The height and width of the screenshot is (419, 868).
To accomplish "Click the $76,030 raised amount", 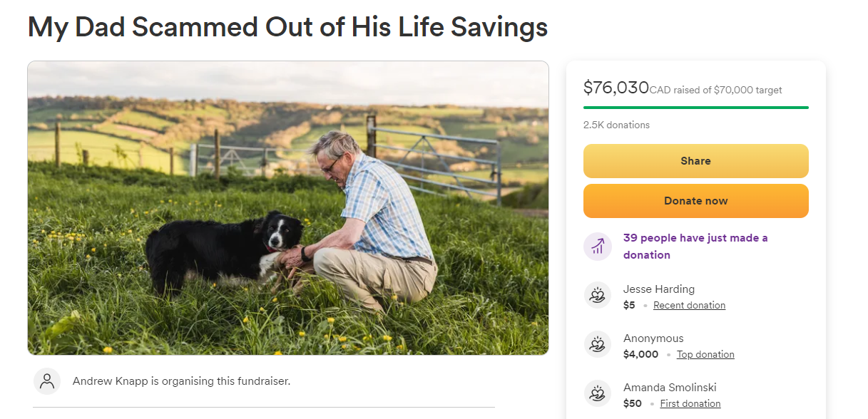I will [616, 88].
